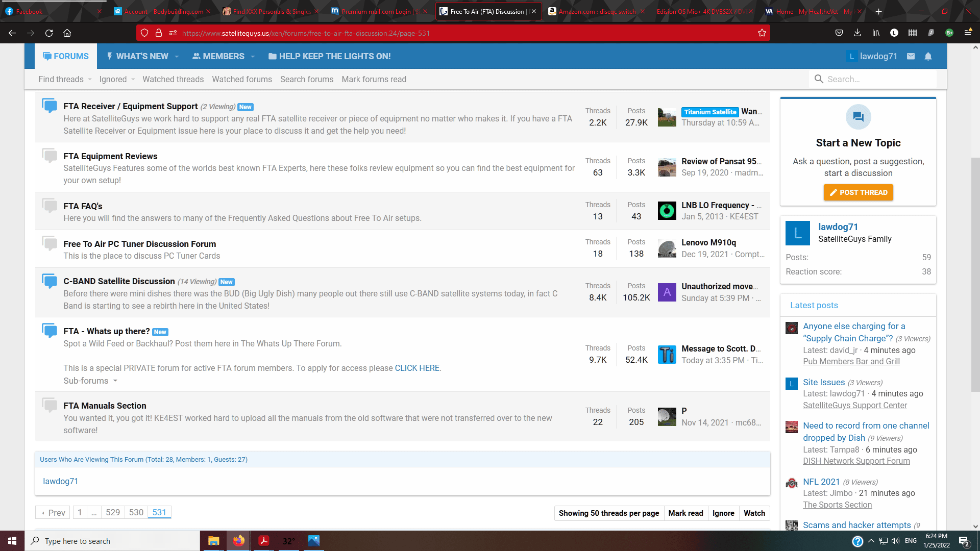Go to the browser home page

[67, 33]
